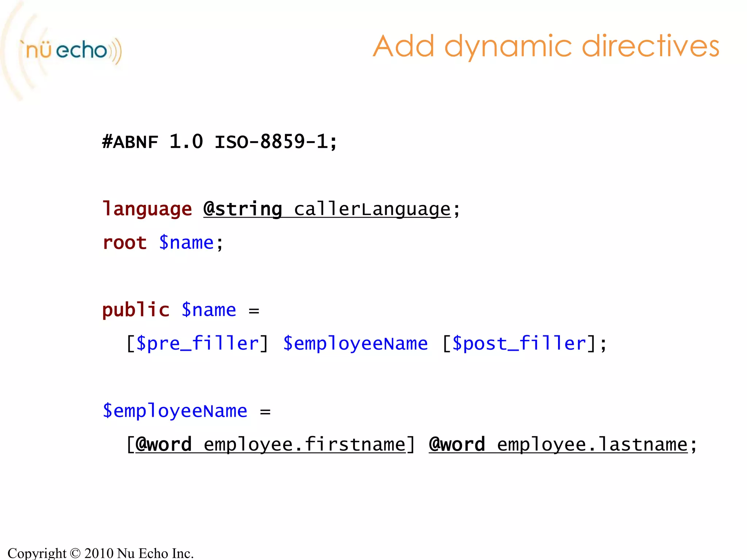This screenshot has width=747, height=560.
Task: Click the word 'directives' in the title
Action: [650, 46]
